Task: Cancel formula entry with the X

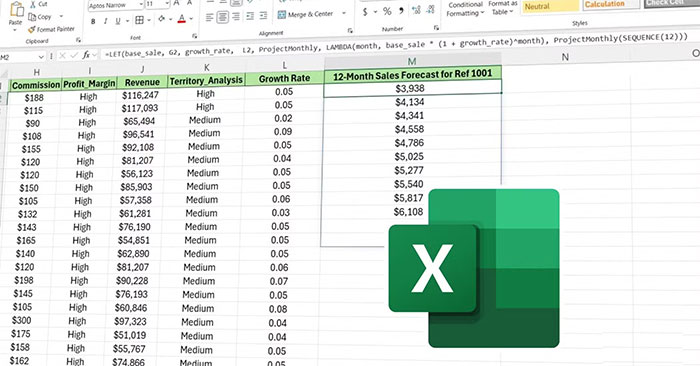Action: [x=62, y=56]
